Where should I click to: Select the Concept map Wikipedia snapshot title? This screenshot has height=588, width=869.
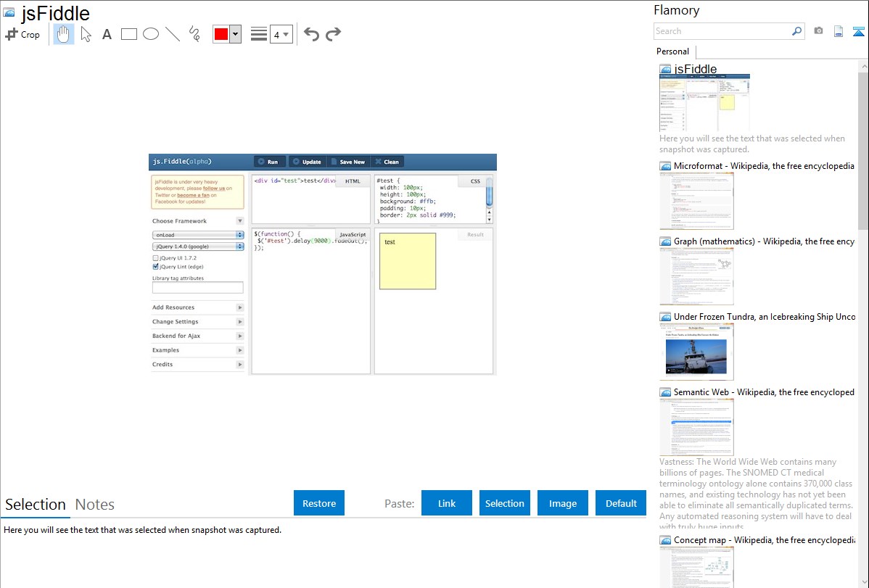click(764, 539)
